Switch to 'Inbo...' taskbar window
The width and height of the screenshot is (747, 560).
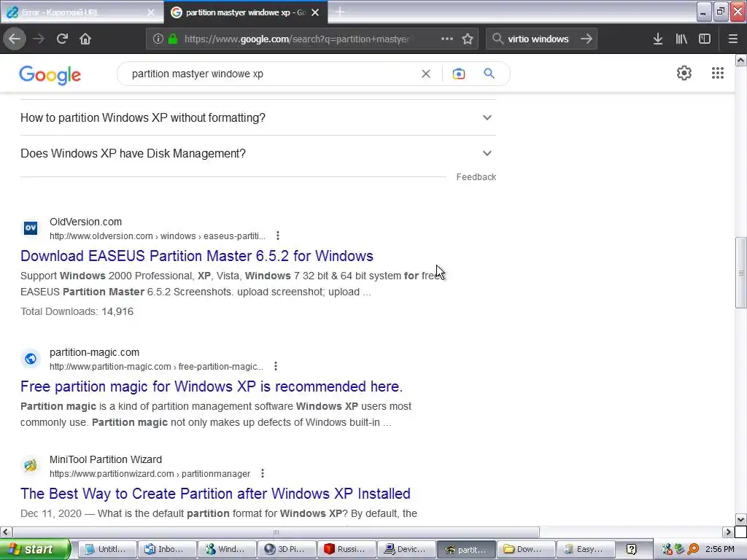(x=167, y=549)
